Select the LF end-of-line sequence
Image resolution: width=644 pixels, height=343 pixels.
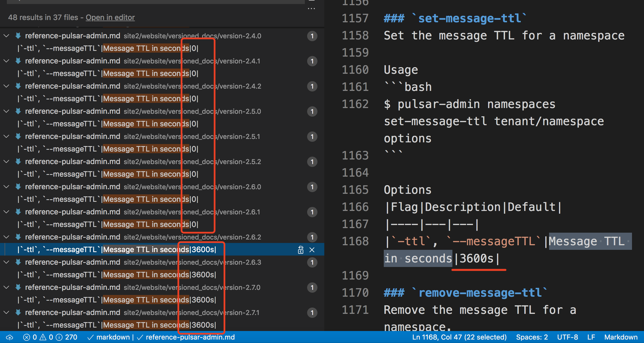click(x=591, y=337)
